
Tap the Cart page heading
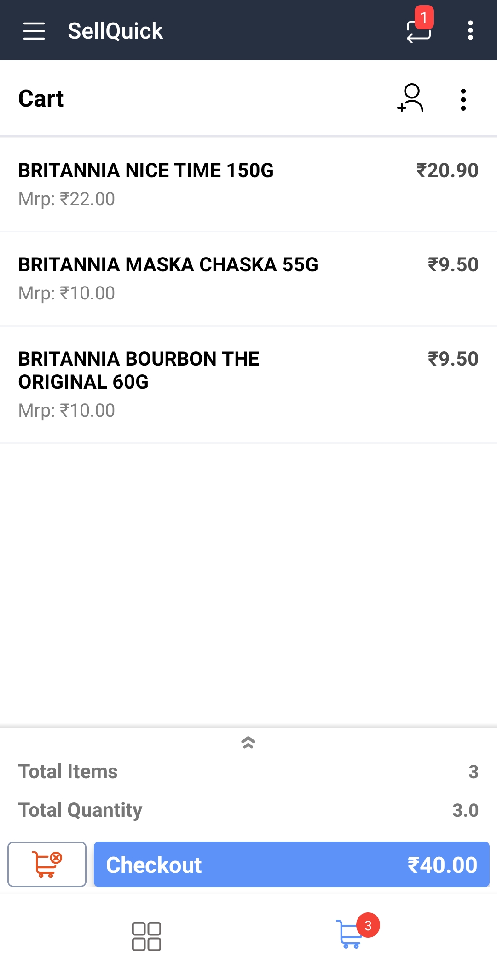(41, 99)
